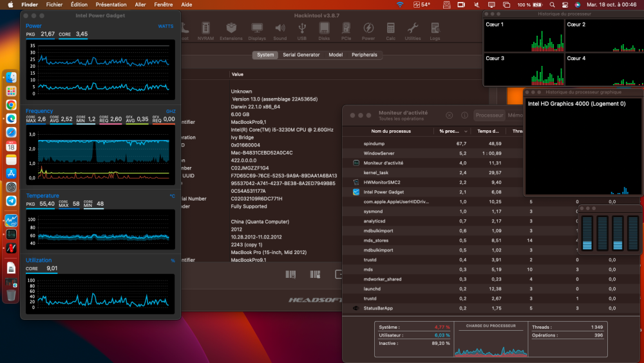Screen dimensions: 644x363
Task: Open the Logs section in Hackintool
Action: click(435, 31)
